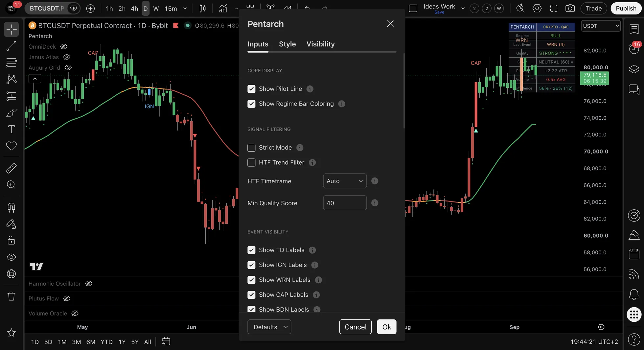Open the notifications bell panel
644x350 pixels.
pos(634,294)
